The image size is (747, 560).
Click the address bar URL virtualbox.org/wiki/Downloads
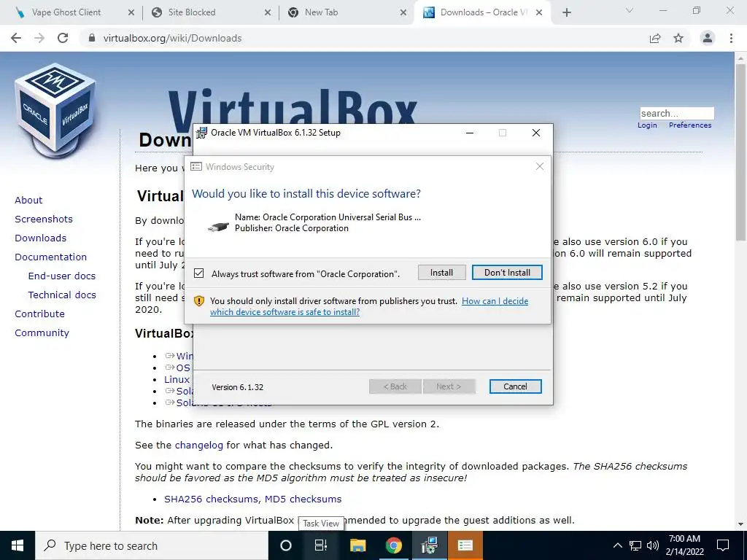click(172, 38)
